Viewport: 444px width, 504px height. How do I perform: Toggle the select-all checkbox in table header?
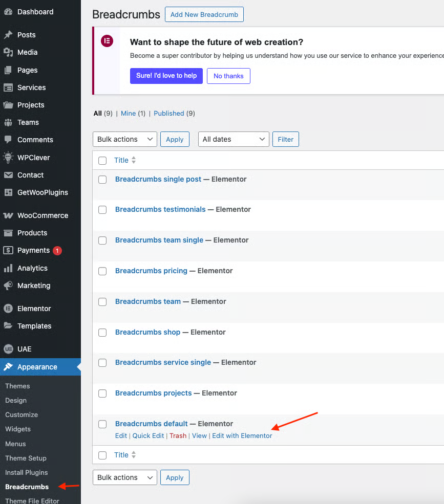[102, 161]
